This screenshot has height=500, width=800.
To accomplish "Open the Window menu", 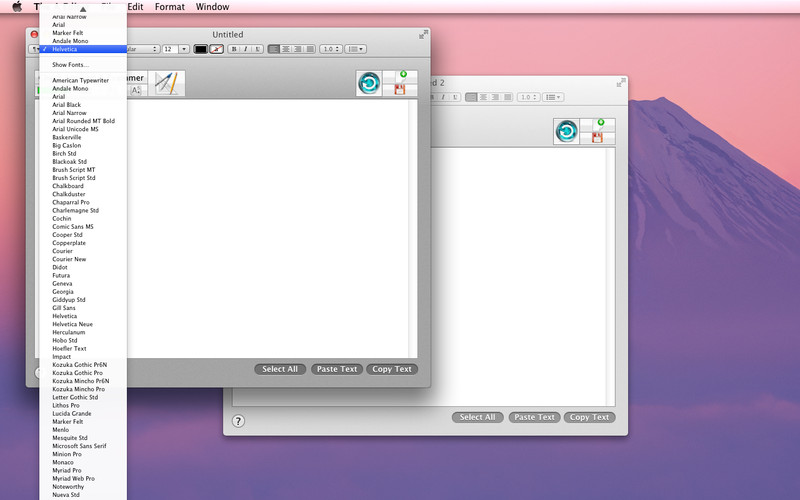I will tap(212, 7).
